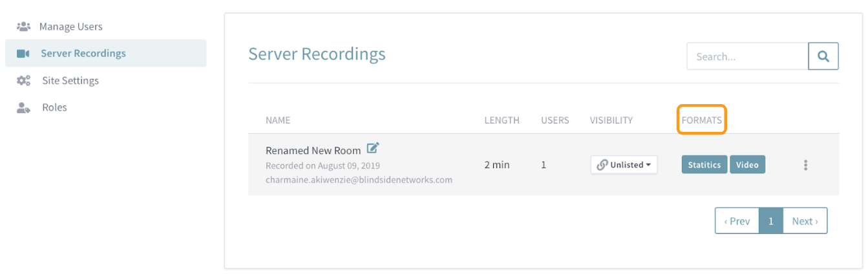Open the Statitics format of the recording

point(704,165)
